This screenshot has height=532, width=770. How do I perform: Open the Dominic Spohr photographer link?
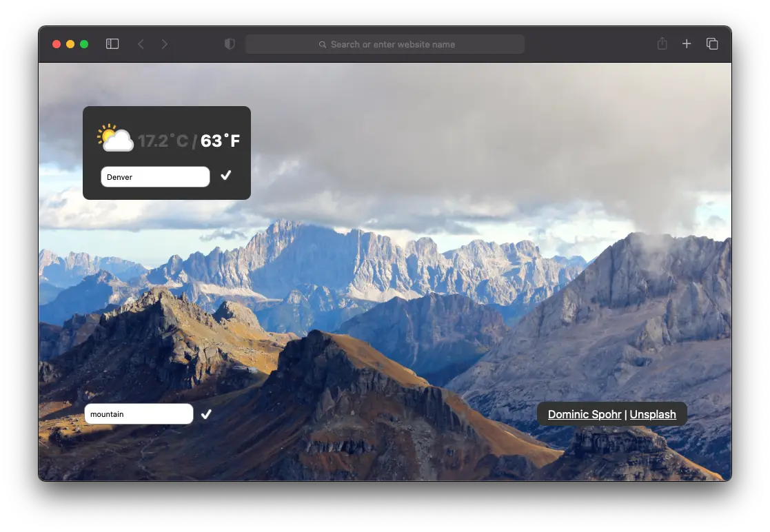[585, 414]
